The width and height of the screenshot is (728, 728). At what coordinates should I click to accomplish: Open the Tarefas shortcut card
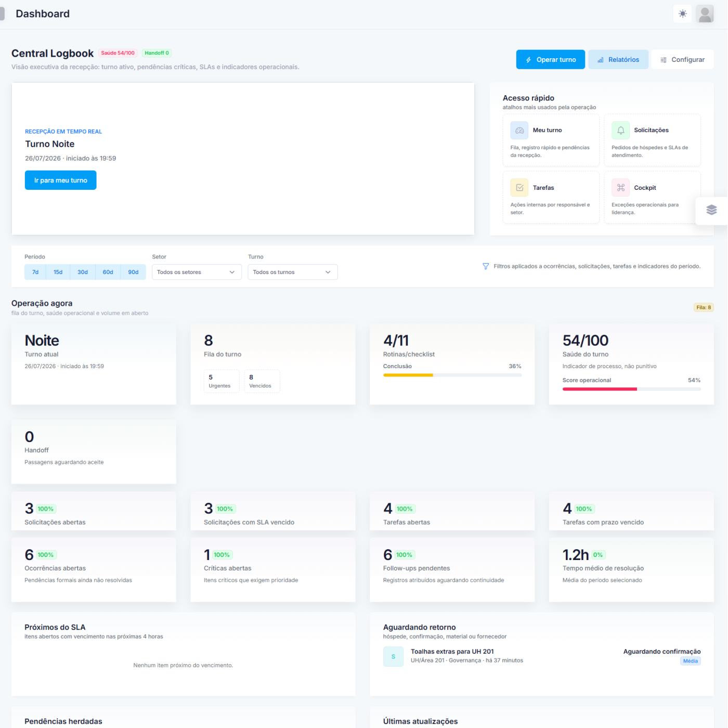[551, 198]
